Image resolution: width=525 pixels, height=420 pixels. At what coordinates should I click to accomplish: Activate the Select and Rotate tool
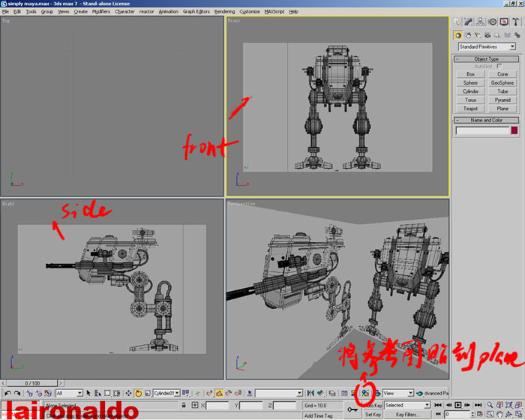pyautogui.click(x=138, y=393)
